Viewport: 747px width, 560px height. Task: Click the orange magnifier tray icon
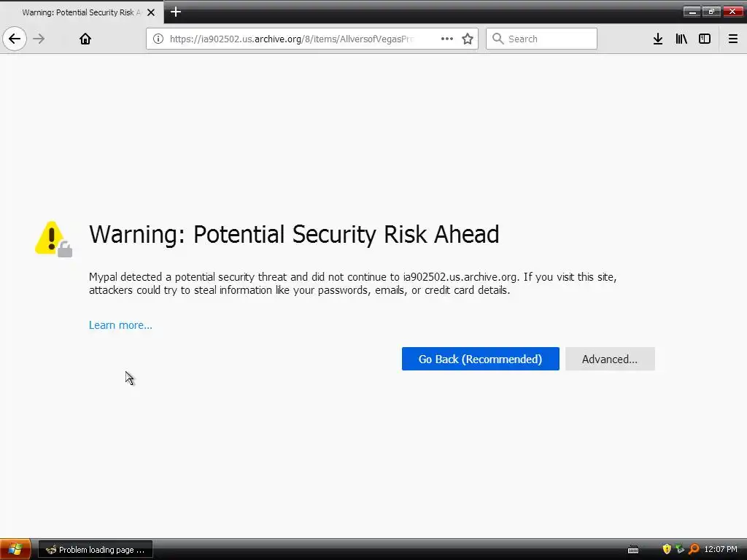(x=694, y=549)
